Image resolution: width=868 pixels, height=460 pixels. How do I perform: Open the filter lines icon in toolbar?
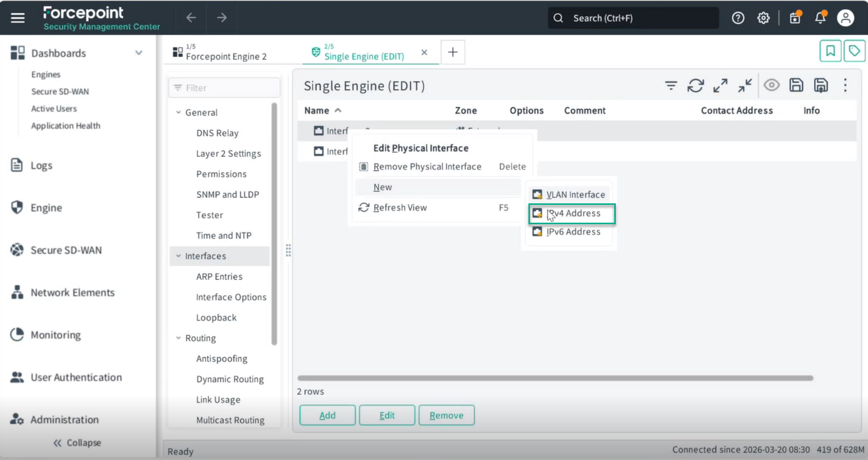pyautogui.click(x=671, y=85)
